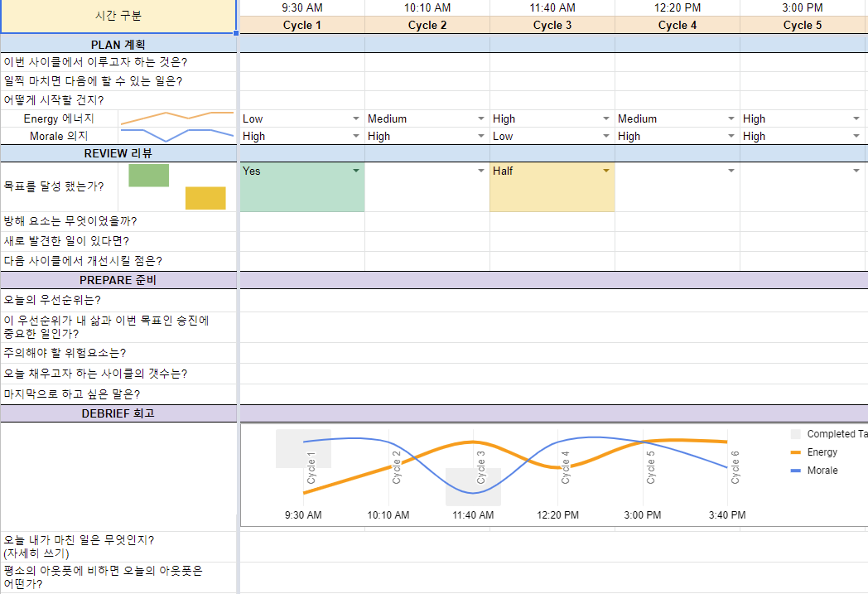Select '주의해야 할 위험요소는?' row

[118, 353]
